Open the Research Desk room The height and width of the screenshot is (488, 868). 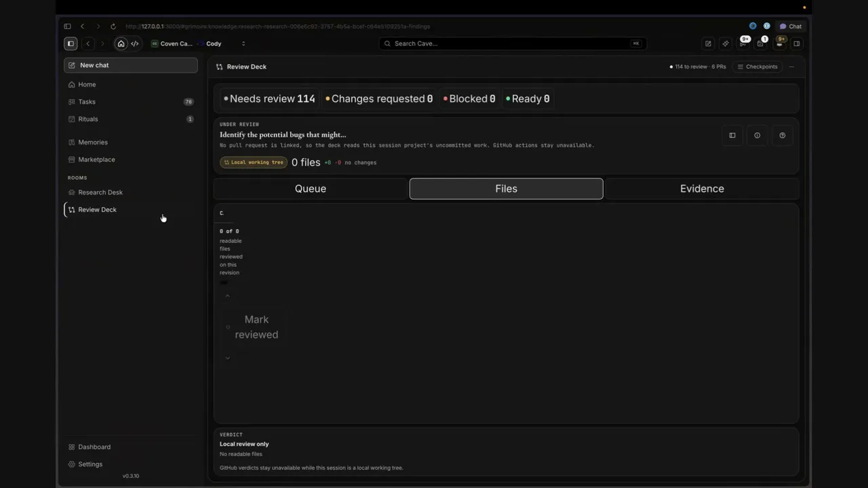tap(131, 192)
